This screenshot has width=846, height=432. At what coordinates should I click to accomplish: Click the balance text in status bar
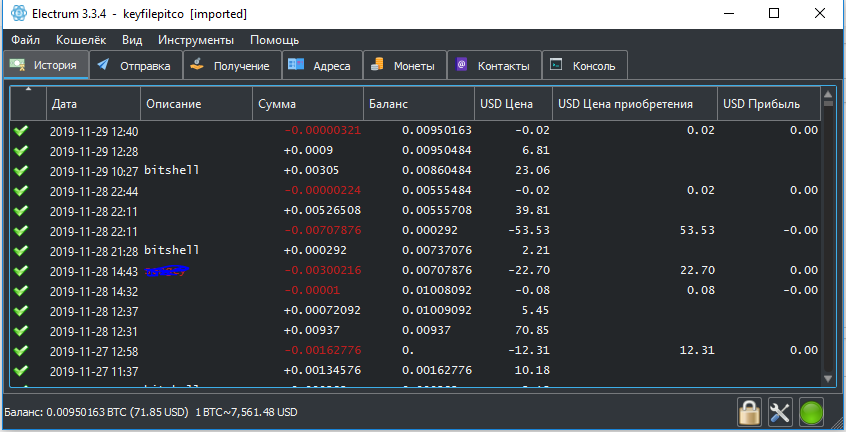point(151,413)
